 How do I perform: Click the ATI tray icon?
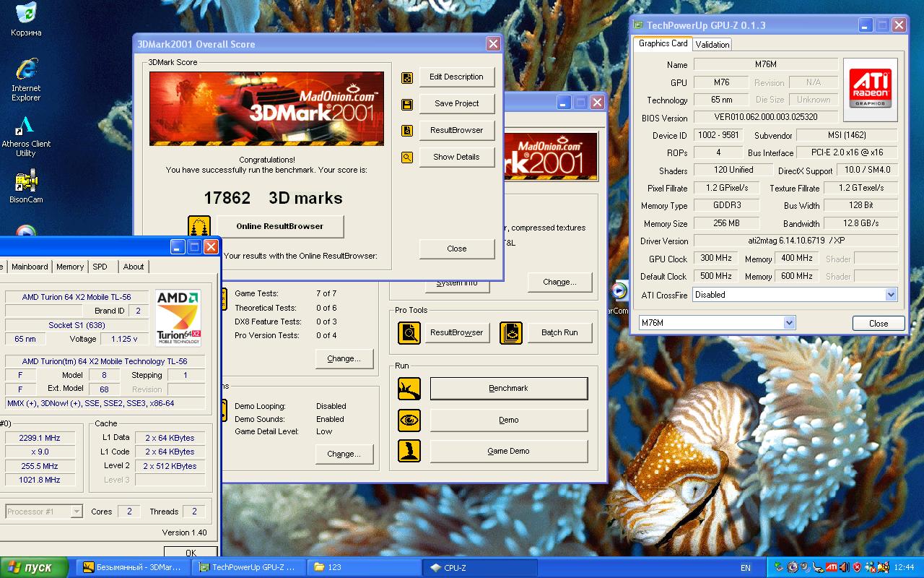click(x=832, y=567)
